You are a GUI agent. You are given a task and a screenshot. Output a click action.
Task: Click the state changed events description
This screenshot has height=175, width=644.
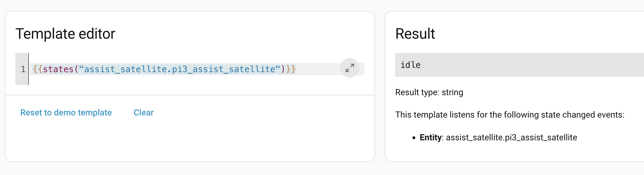[510, 115]
